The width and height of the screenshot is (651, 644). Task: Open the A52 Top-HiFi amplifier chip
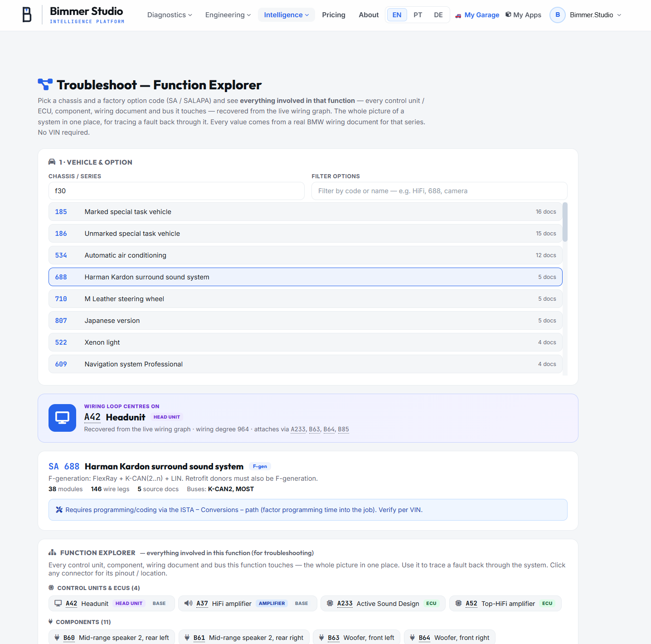point(505,603)
